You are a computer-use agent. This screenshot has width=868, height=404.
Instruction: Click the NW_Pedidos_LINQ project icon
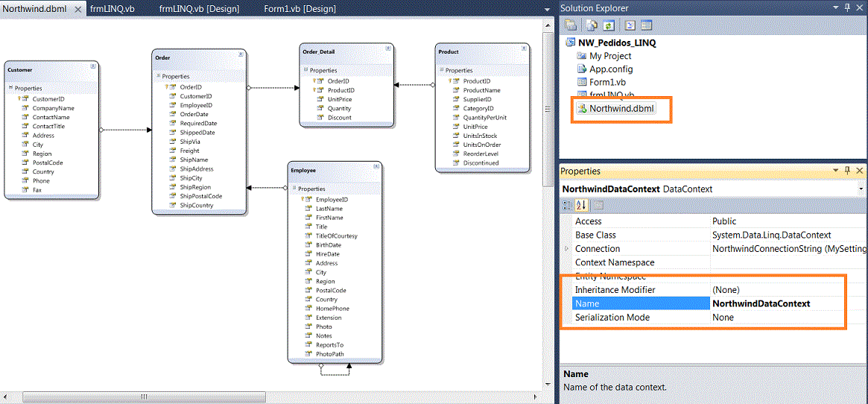pyautogui.click(x=570, y=43)
